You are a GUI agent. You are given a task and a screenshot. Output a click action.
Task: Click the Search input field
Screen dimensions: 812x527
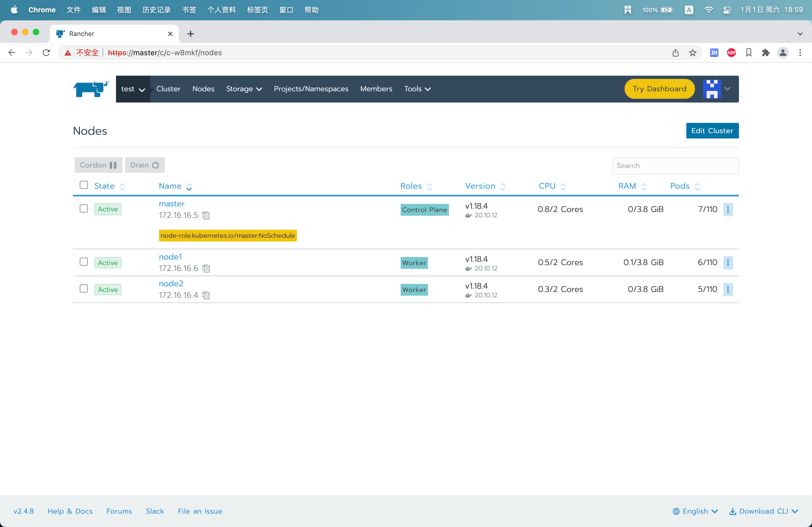675,165
